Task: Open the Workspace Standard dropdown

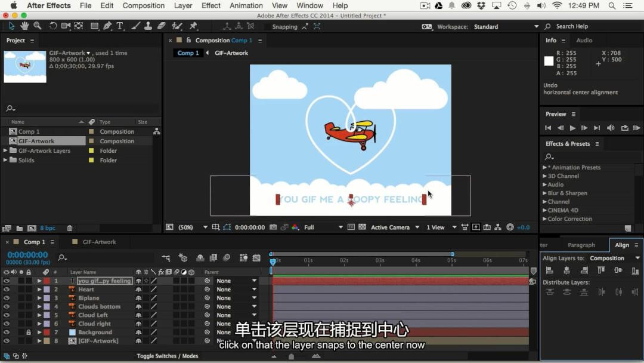Action: pos(506,27)
